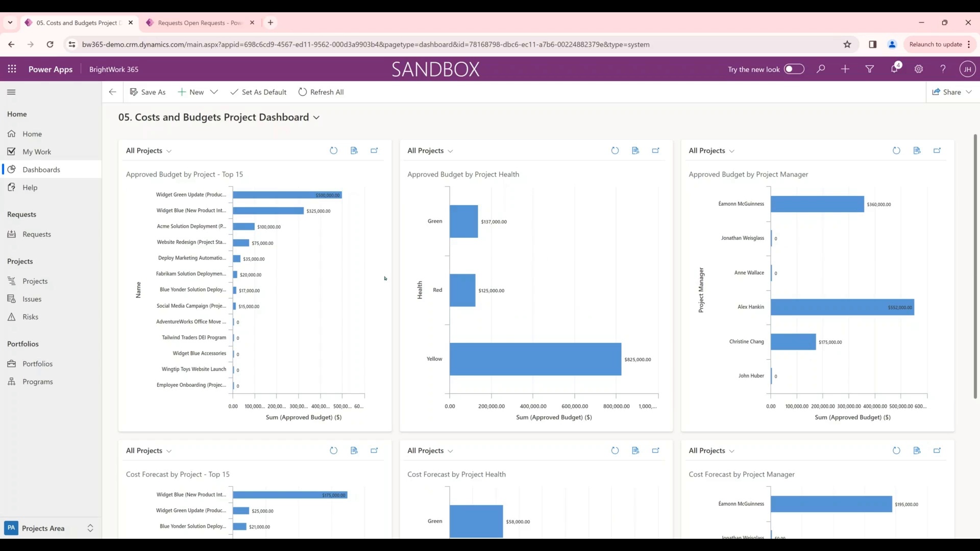
Task: Toggle the Try the new look switch
Action: coord(794,69)
